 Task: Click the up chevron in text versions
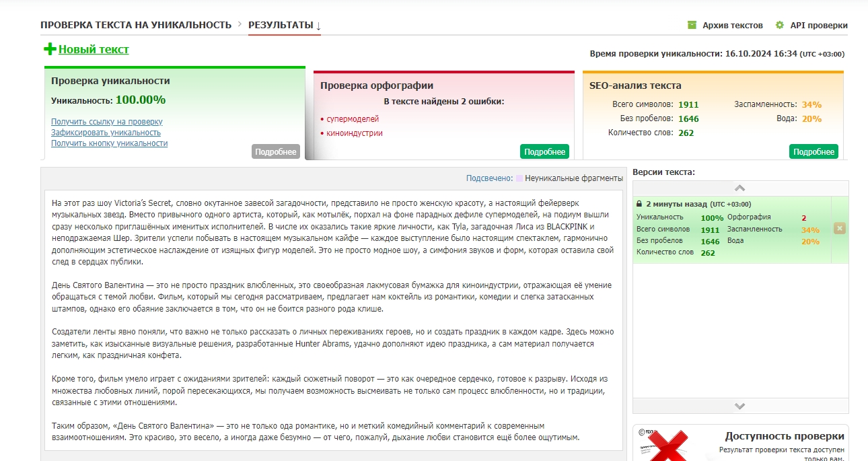tap(739, 188)
